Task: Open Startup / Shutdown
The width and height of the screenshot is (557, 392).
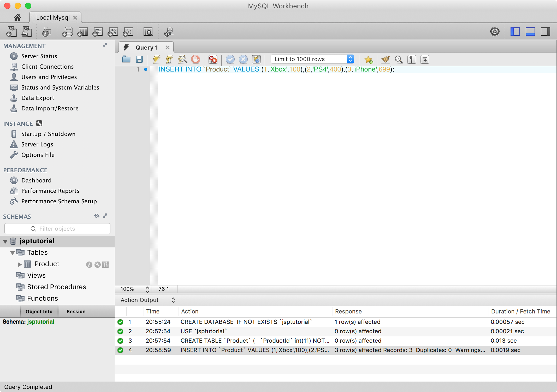Action: point(48,134)
